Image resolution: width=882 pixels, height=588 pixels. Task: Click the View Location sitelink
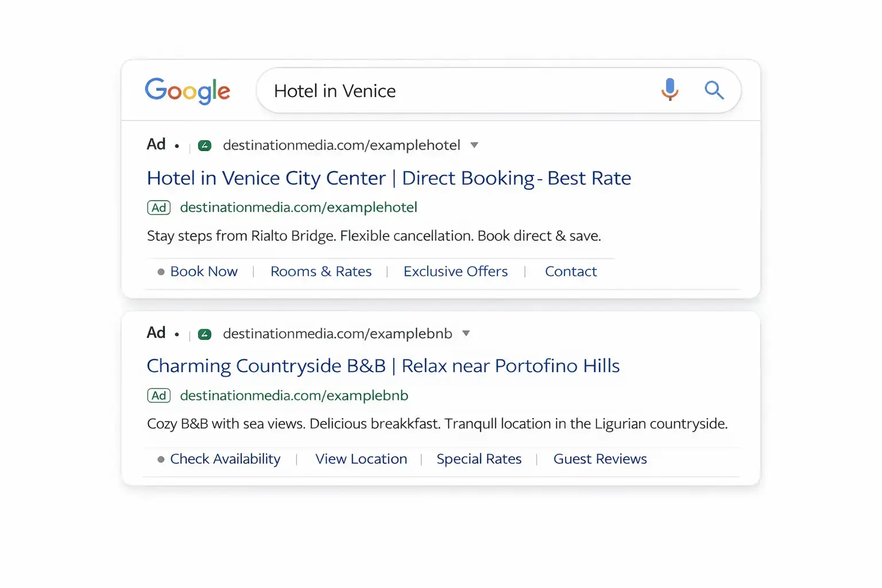point(361,459)
